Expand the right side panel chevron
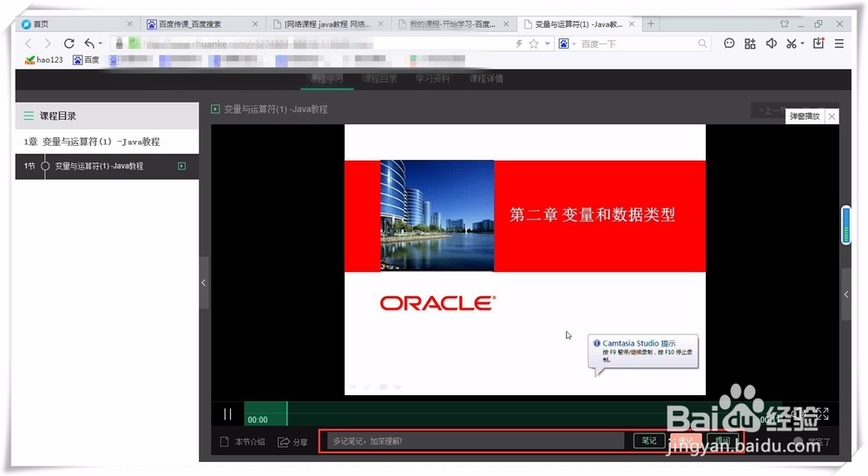The height and width of the screenshot is (476, 868). click(x=845, y=294)
